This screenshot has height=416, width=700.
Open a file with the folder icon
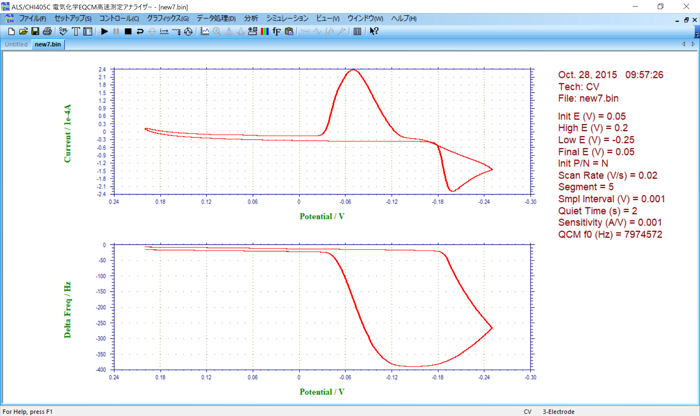click(x=23, y=31)
